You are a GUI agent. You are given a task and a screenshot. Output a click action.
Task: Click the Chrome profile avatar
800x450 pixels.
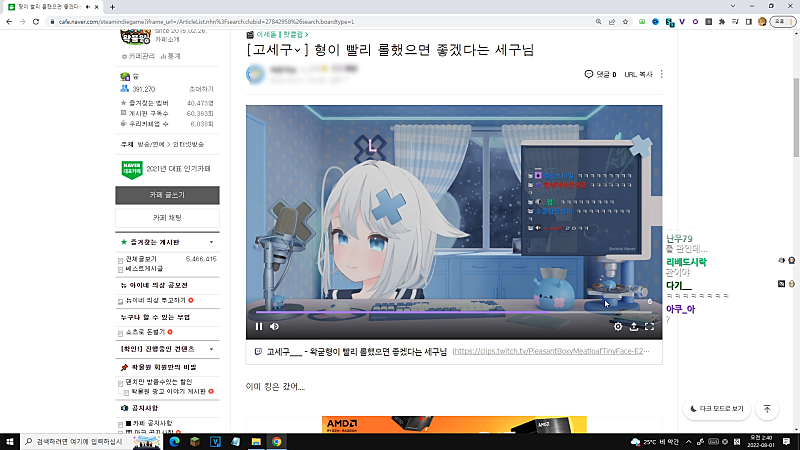click(762, 21)
